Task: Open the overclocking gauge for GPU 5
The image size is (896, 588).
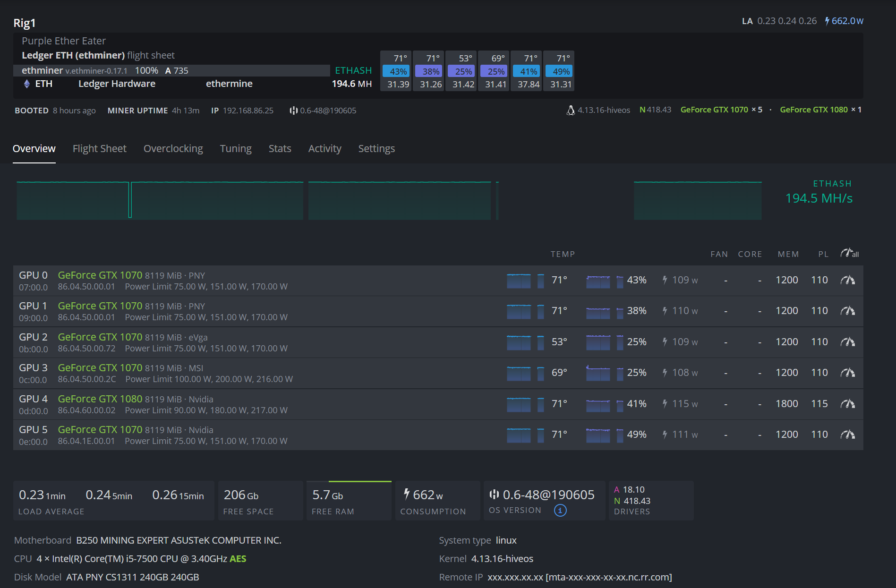Action: [x=848, y=434]
